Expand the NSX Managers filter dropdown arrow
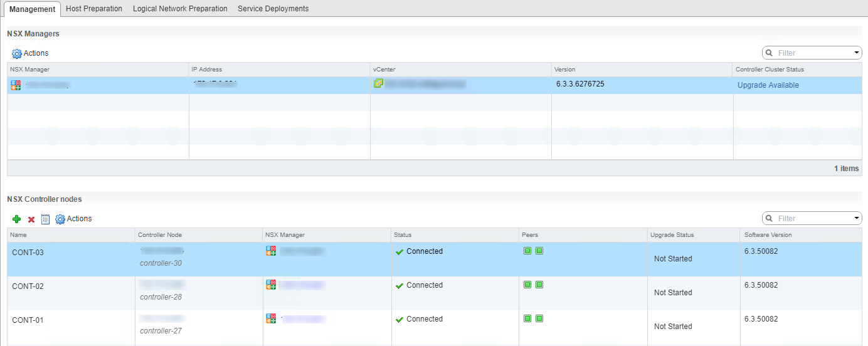Image resolution: width=868 pixels, height=346 pixels. pos(857,53)
